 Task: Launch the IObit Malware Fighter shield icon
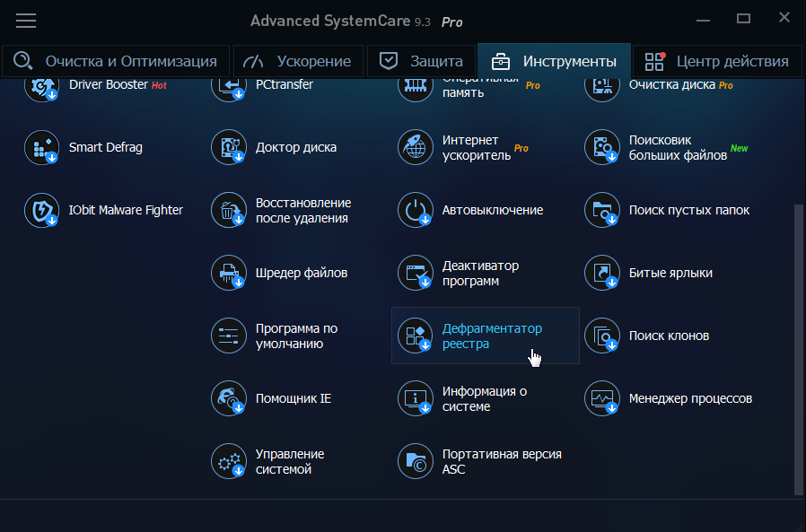41,210
